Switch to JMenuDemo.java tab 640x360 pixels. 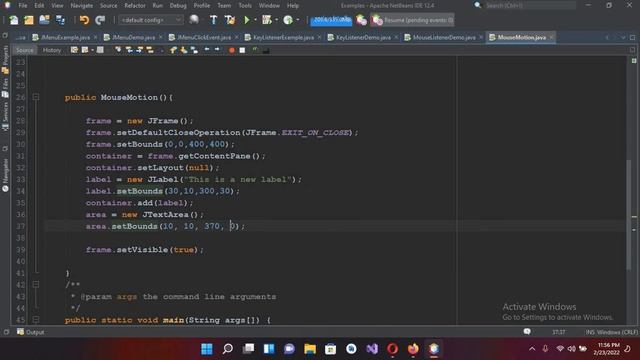coord(133,37)
